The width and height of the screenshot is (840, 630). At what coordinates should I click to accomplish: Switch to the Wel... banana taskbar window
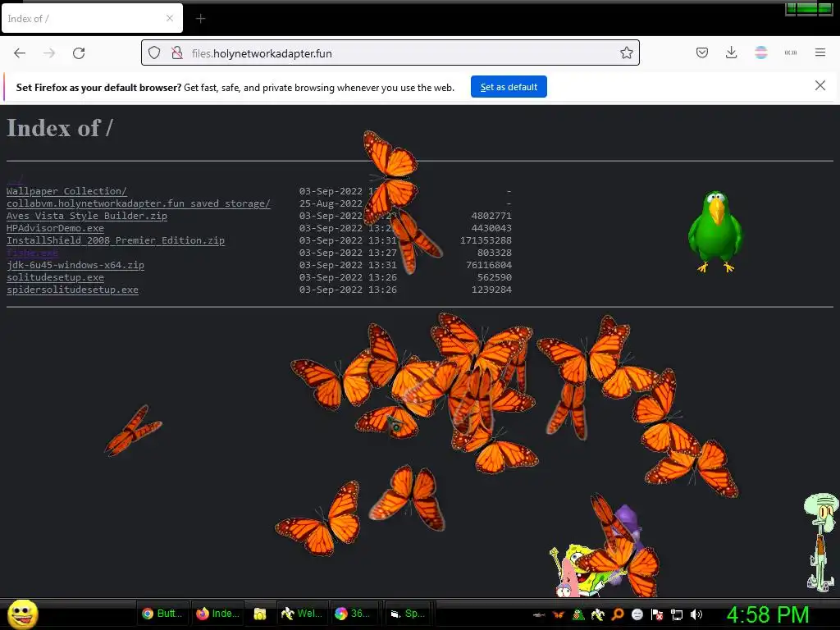click(302, 614)
